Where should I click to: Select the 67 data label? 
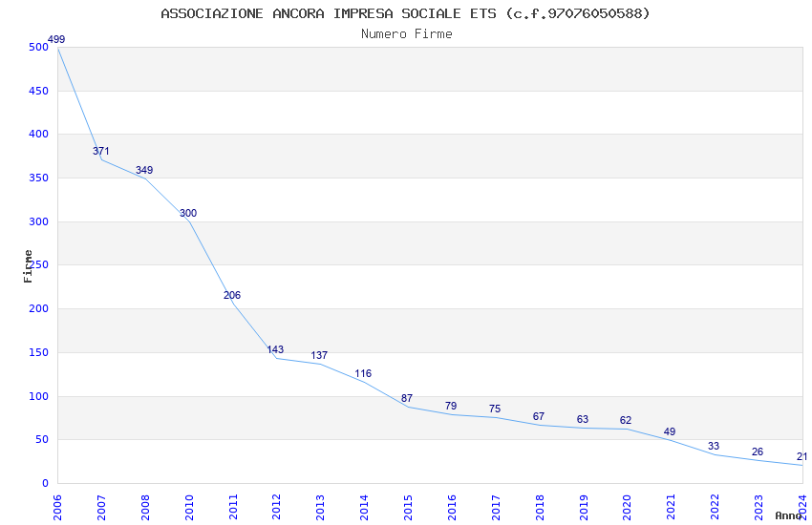pos(539,416)
